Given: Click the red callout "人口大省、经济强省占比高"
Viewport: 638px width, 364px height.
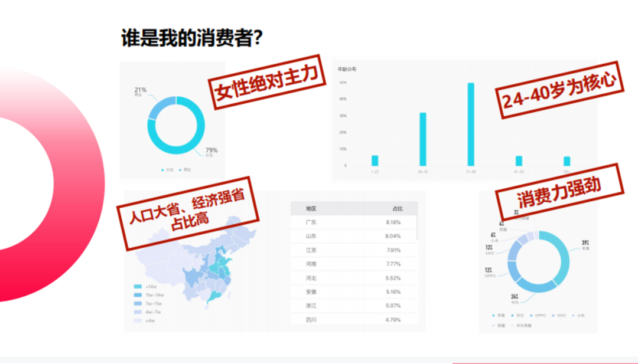Looking at the screenshot, I should click(188, 213).
